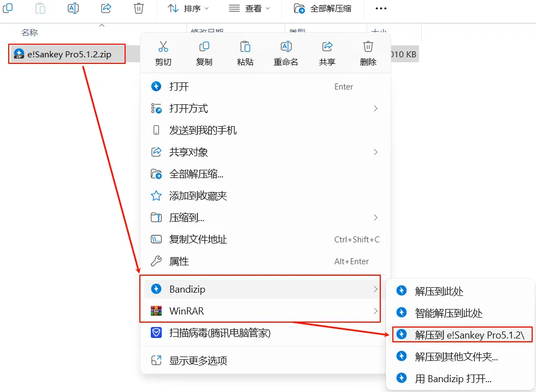Click the Bandizip icon next to 打开
Screen dimensions: 536x392
(x=156, y=86)
